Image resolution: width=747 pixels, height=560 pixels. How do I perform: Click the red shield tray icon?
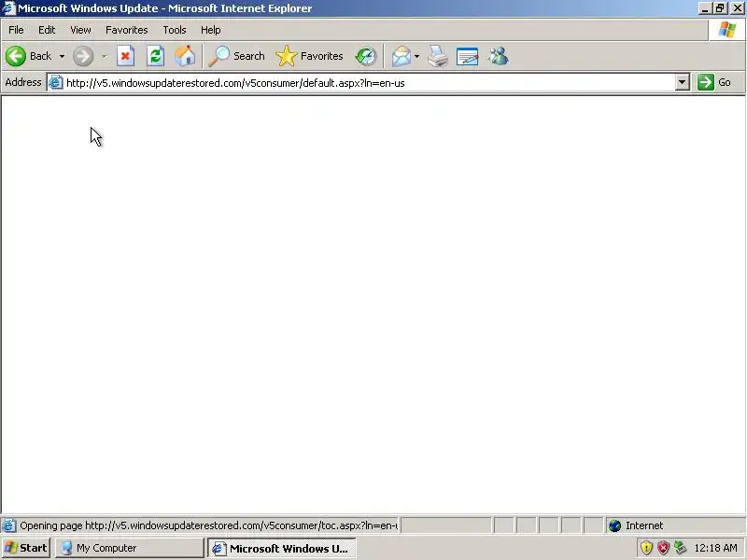pos(663,548)
